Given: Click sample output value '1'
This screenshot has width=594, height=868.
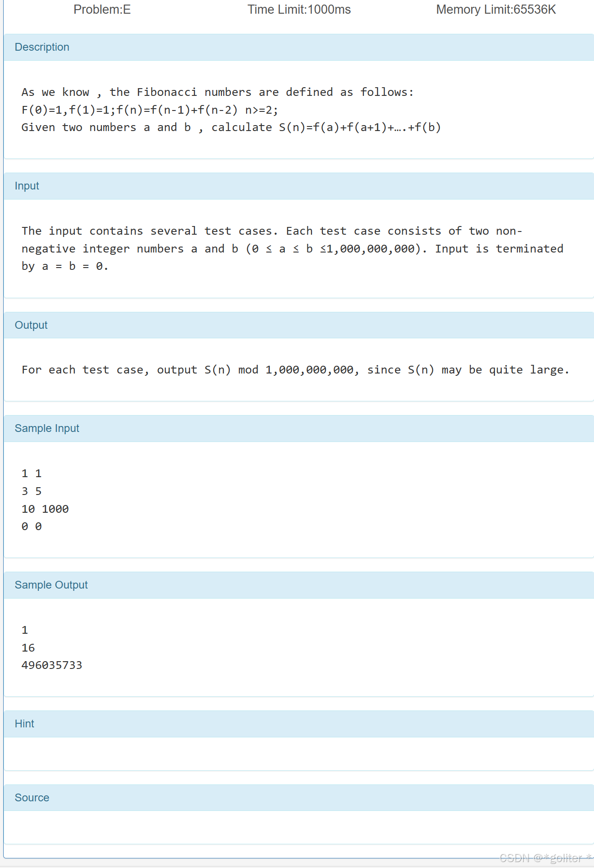Looking at the screenshot, I should (x=25, y=630).
